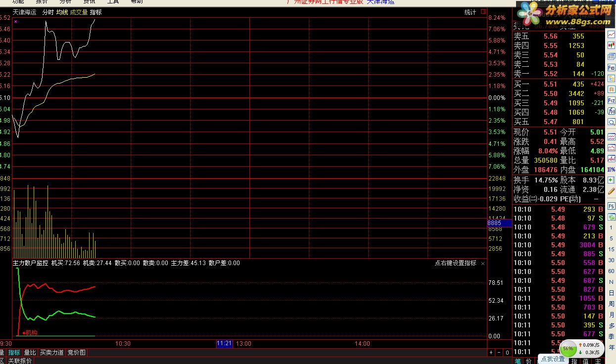Click the Fiz toolbar icon
616x364 pixels.
(612, 100)
